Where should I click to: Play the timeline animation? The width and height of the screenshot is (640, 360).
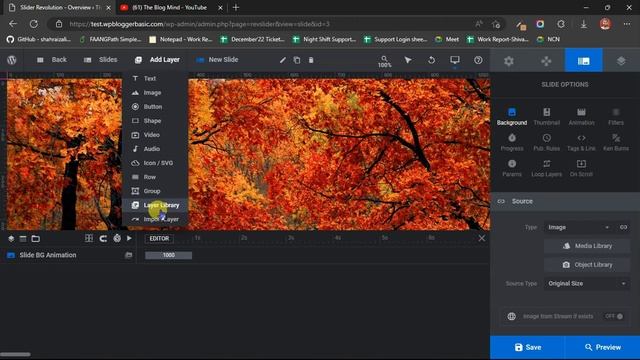click(129, 238)
